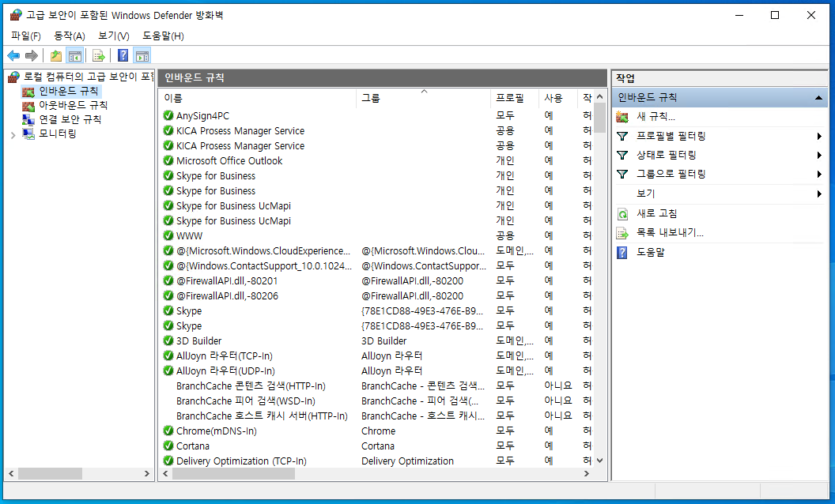835x504 pixels.
Task: Toggle the action pane toolbar icon
Action: 142,55
